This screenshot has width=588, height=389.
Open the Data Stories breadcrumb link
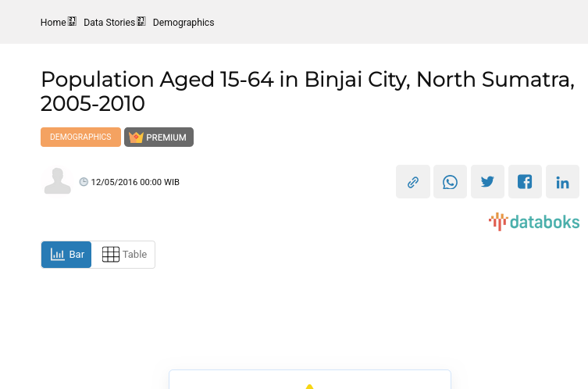(109, 23)
